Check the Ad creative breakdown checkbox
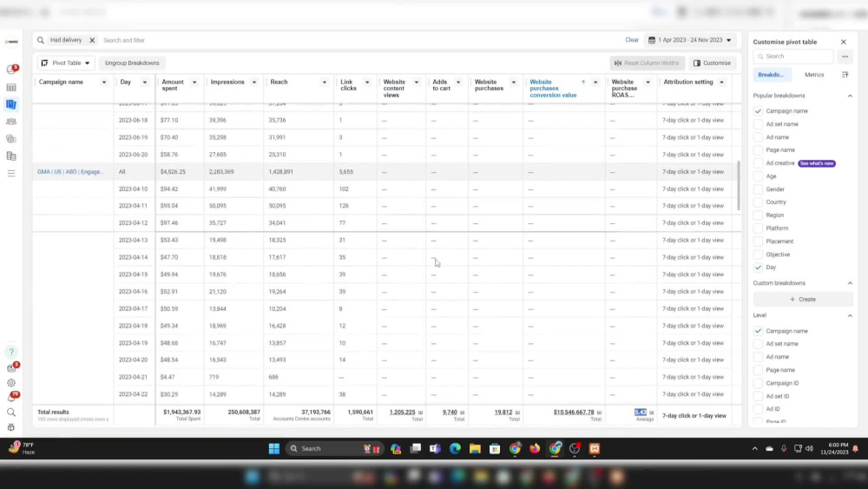The image size is (868, 489). click(x=758, y=163)
